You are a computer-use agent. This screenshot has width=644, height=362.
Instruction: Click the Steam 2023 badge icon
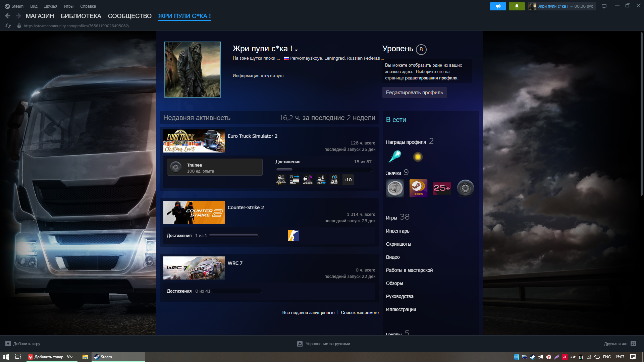[418, 188]
